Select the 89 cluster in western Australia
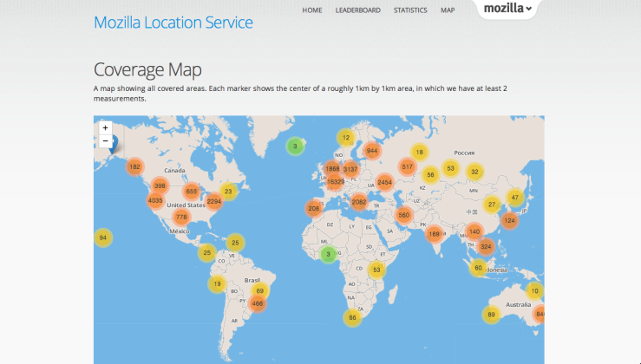Image resolution: width=641 pixels, height=364 pixels. [x=492, y=315]
